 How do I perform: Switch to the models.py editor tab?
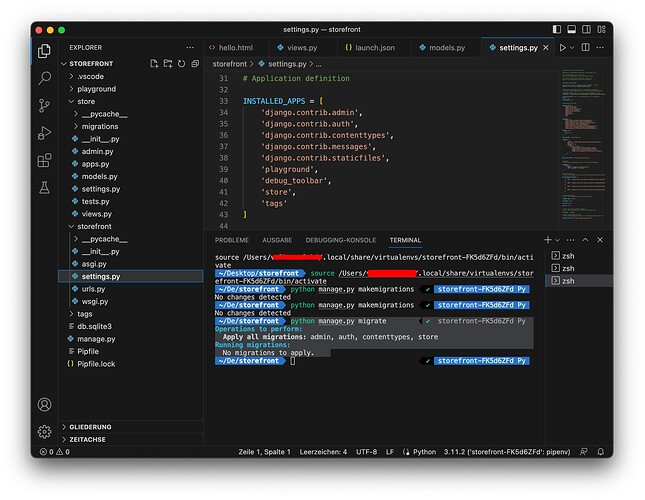coord(446,47)
